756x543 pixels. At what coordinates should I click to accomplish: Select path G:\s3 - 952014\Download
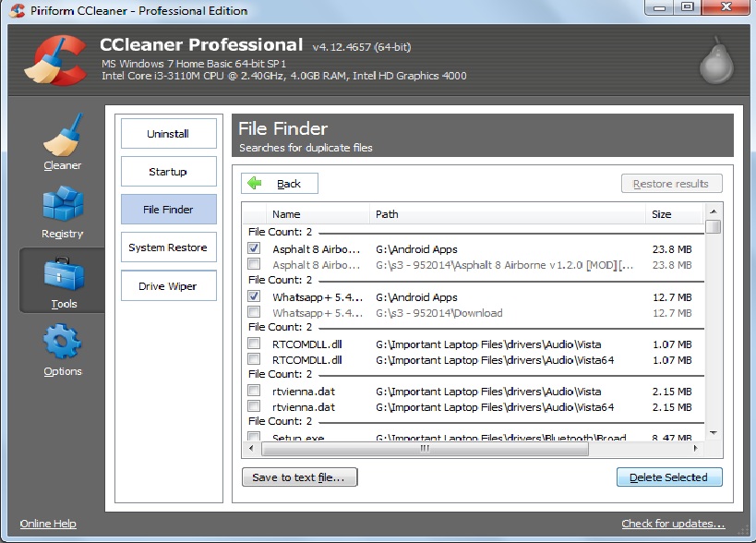click(x=439, y=313)
